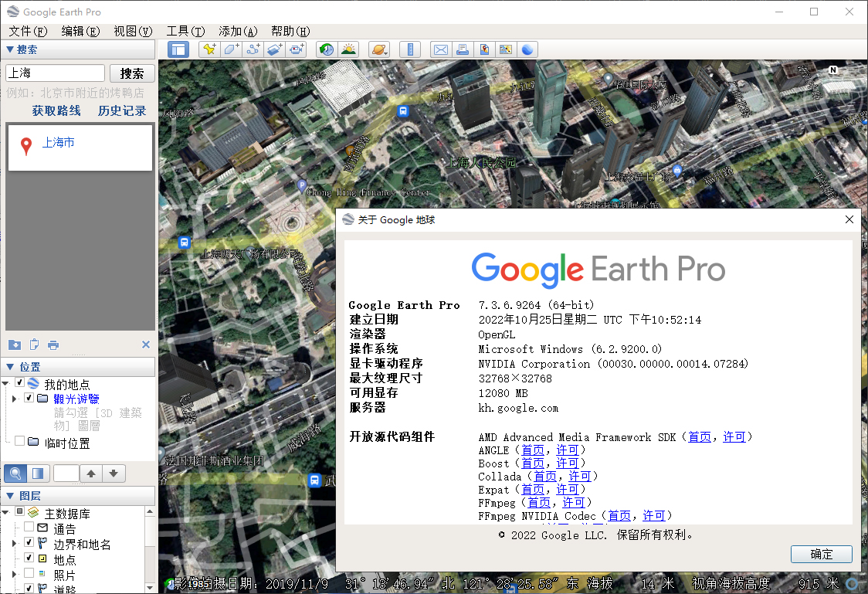Select the Add Placemark tool
The width and height of the screenshot is (868, 594).
[x=209, y=49]
